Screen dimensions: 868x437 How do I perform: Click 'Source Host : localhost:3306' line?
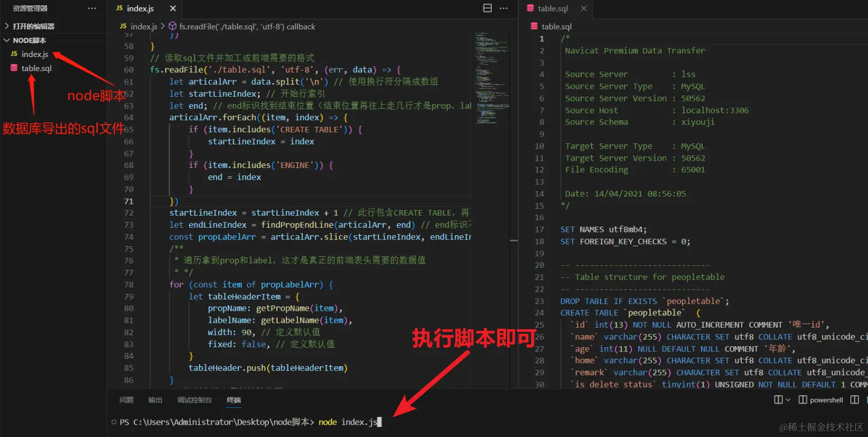coord(657,110)
